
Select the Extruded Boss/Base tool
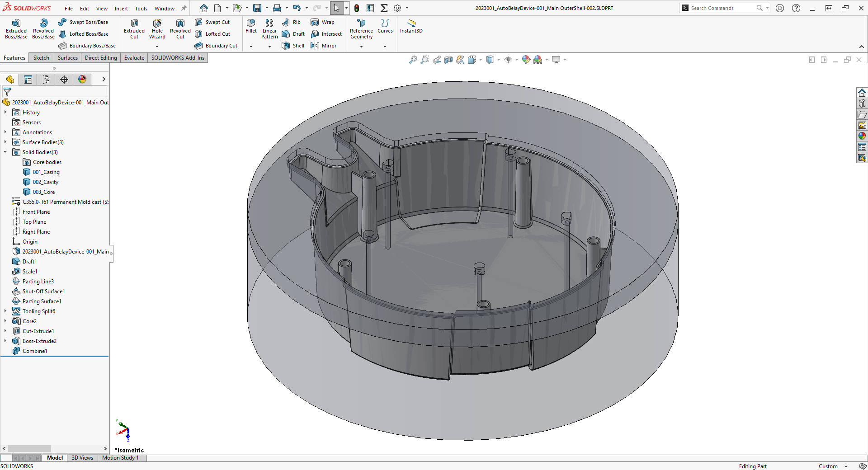pos(16,28)
